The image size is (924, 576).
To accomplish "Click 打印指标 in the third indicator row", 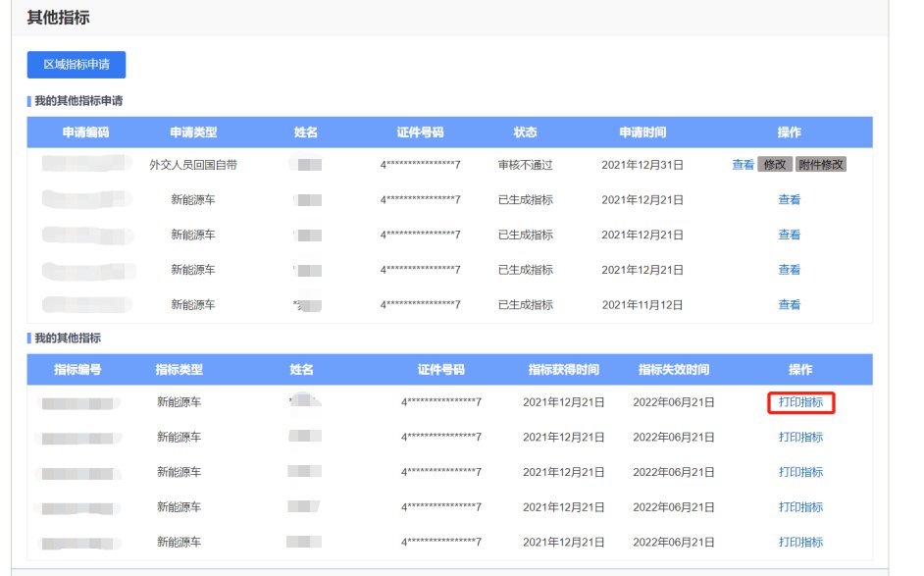I will 800,472.
